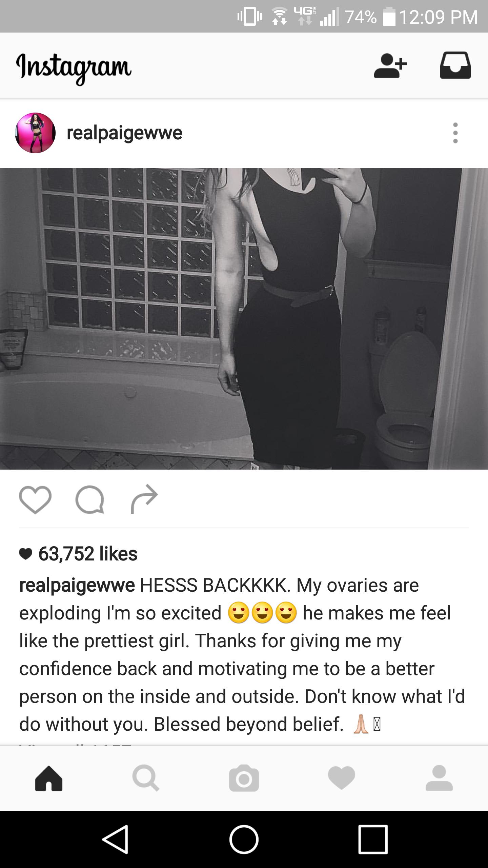Screen dimensions: 488x868
Task: Open the Search tab magnifier
Action: 146,779
